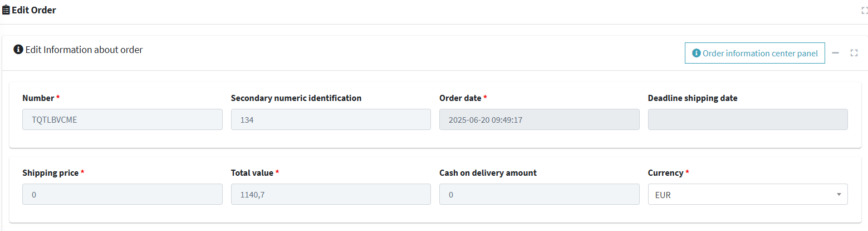Click the Edit Information about order heading
This screenshot has width=868, height=231.
pos(84,50)
